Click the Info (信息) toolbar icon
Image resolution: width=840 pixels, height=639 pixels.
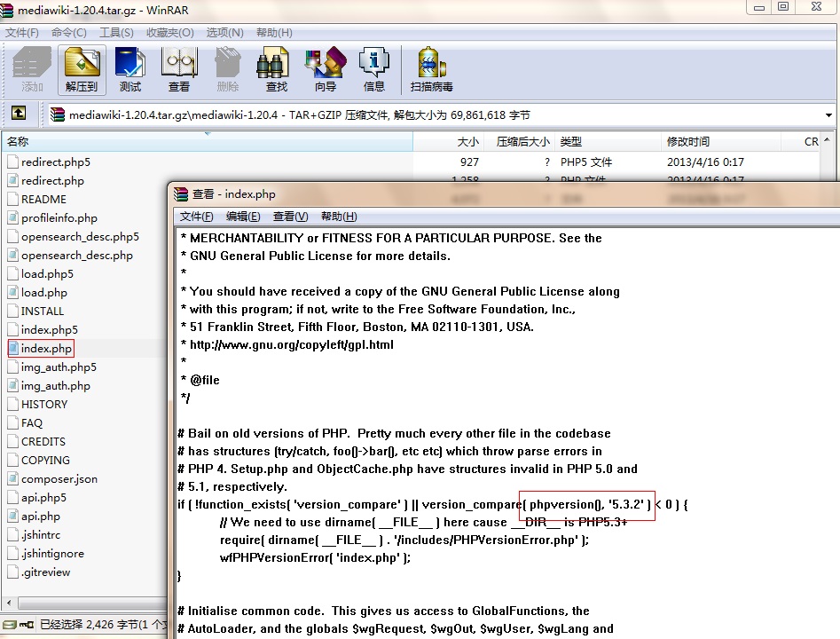coord(374,70)
